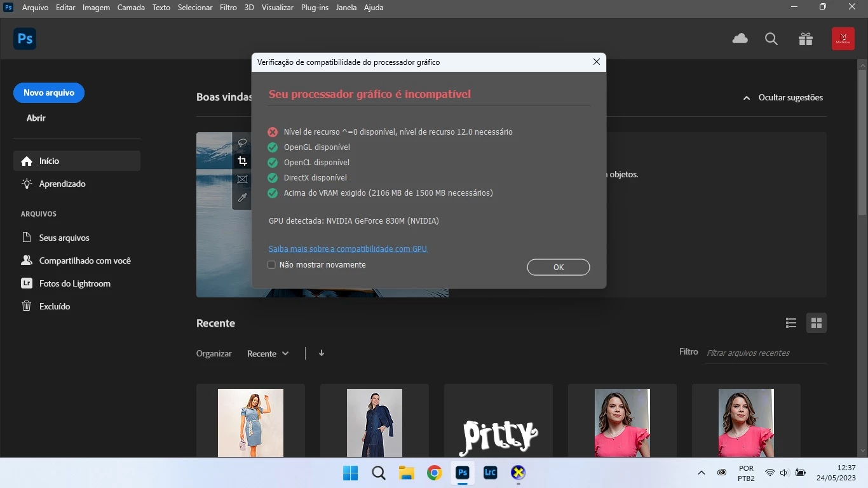
Task: Select the frame tool icon in preview
Action: pos(242,179)
